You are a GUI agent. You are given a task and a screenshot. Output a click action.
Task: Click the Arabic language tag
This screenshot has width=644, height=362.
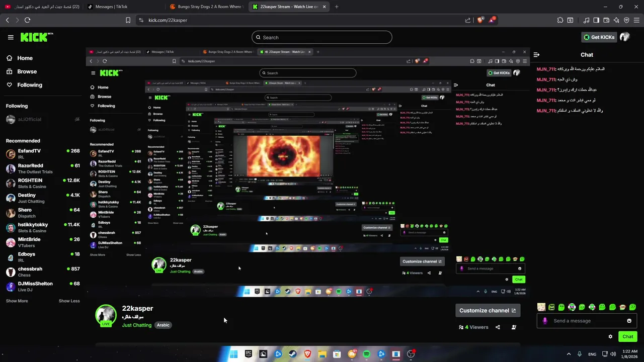pos(163,325)
